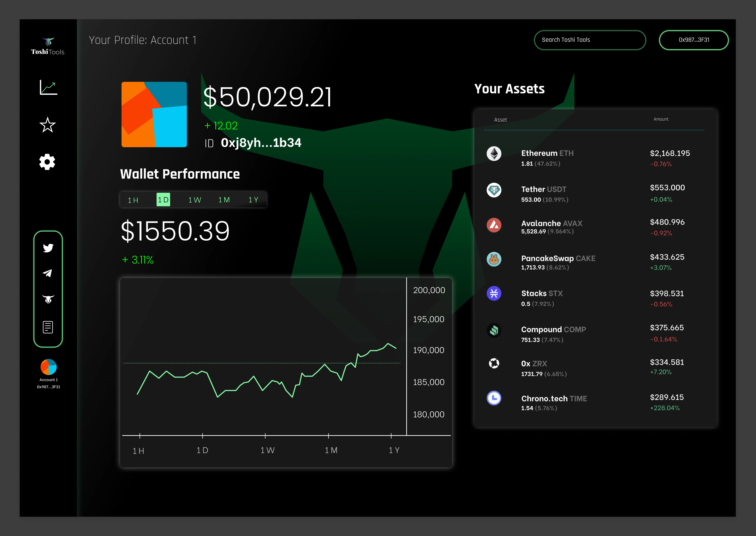756x536 pixels.
Task: Open the document page icon in sidebar
Action: (48, 327)
